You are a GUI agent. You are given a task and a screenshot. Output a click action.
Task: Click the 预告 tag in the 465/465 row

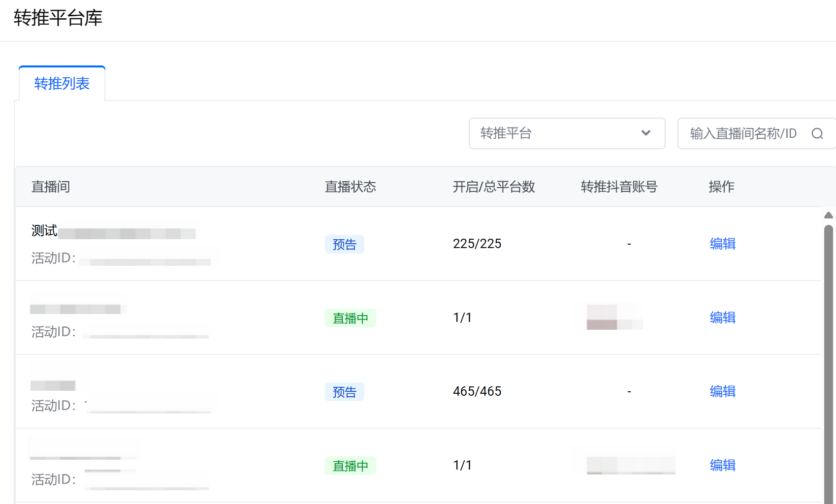click(344, 392)
